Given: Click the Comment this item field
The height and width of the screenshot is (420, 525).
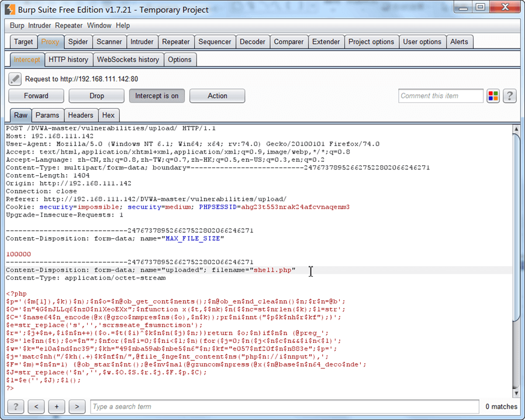Looking at the screenshot, I should (x=441, y=96).
